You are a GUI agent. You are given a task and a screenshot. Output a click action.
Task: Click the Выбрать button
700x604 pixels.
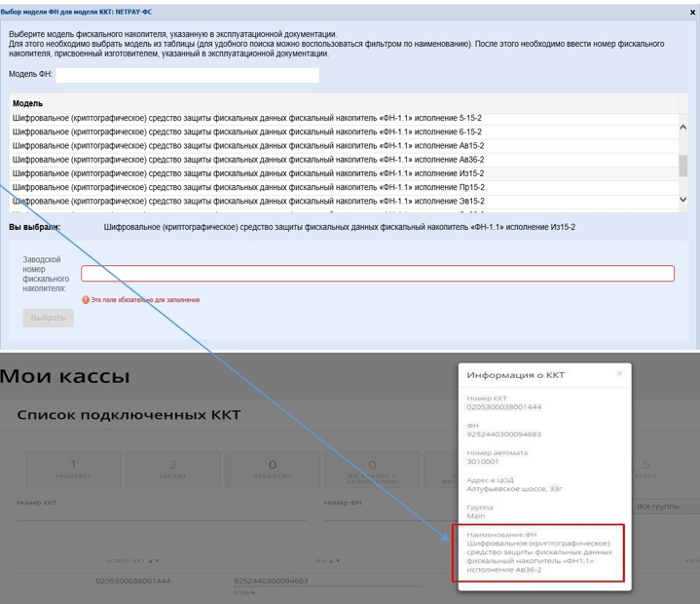49,319
